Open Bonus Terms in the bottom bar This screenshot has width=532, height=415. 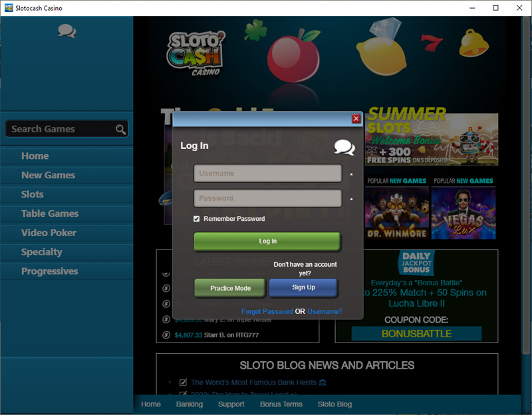coord(281,404)
